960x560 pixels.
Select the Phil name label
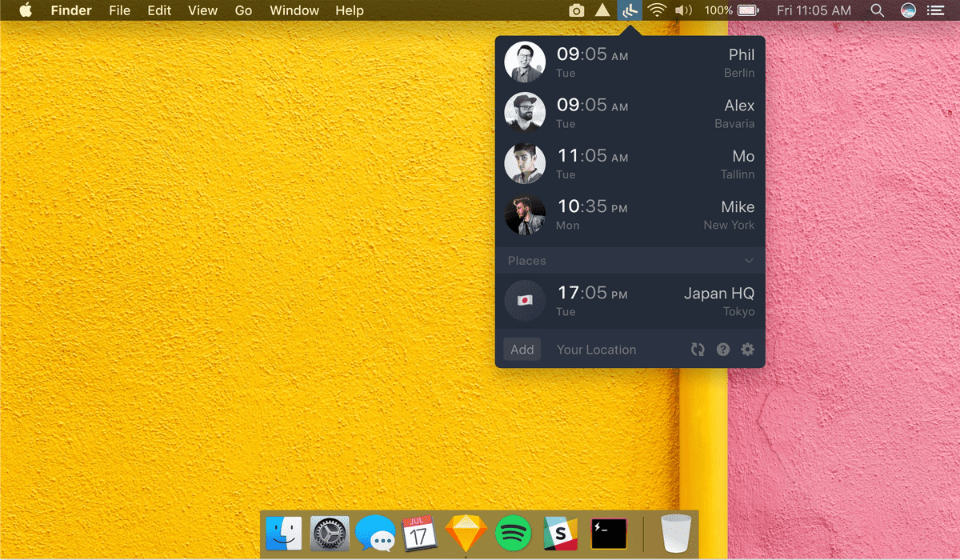(x=742, y=54)
